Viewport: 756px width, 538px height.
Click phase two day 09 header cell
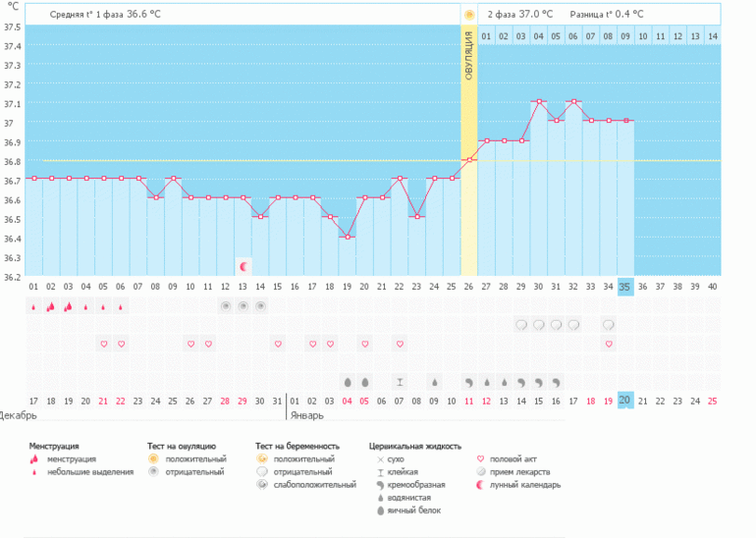click(625, 36)
